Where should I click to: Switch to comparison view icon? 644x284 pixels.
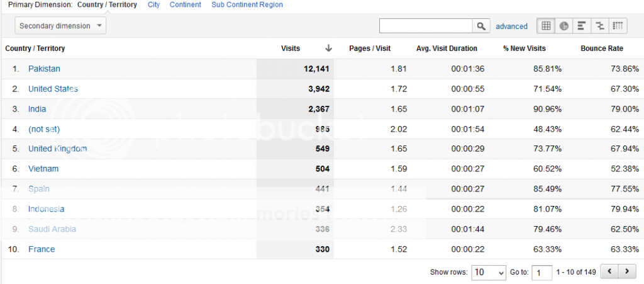(x=599, y=26)
